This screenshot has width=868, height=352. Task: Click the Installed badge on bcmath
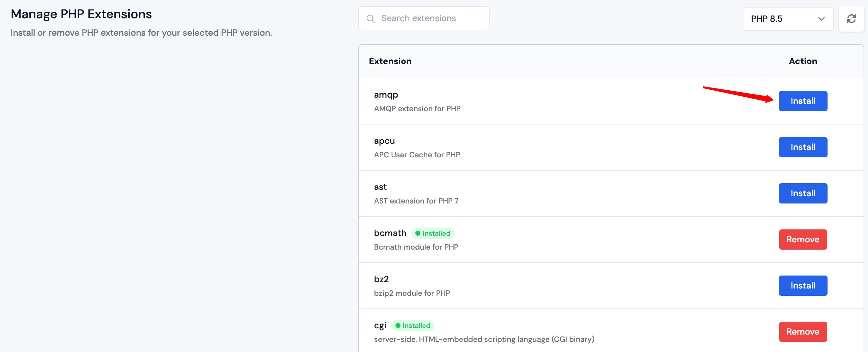433,233
